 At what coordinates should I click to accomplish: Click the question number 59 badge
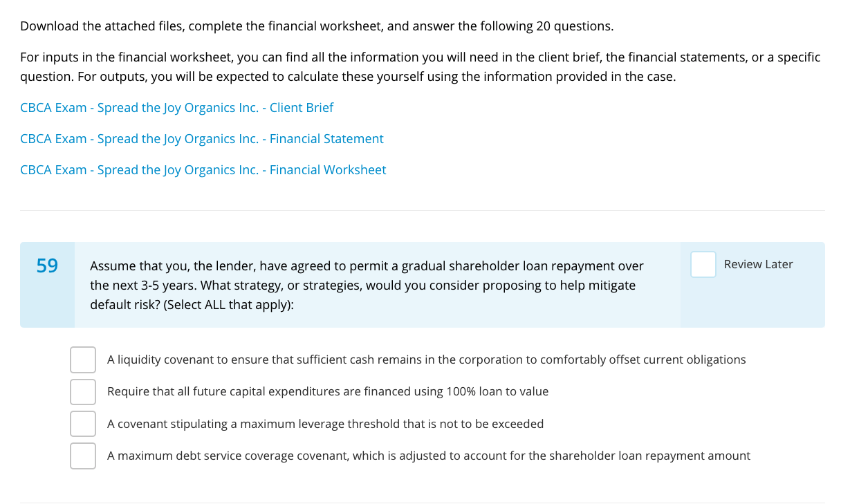tap(47, 266)
